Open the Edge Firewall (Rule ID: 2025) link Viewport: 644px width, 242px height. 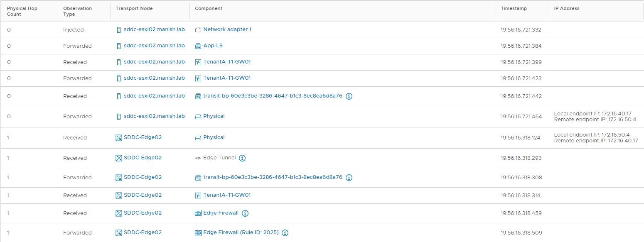pos(241,232)
